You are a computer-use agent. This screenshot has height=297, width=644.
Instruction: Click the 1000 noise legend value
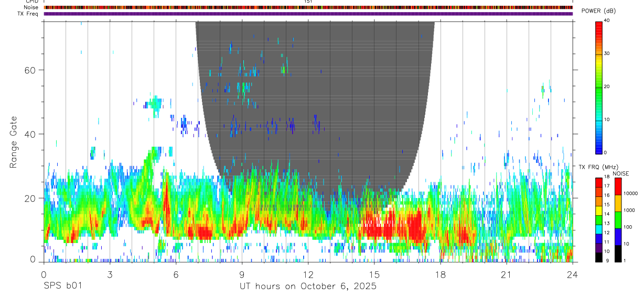629,211
